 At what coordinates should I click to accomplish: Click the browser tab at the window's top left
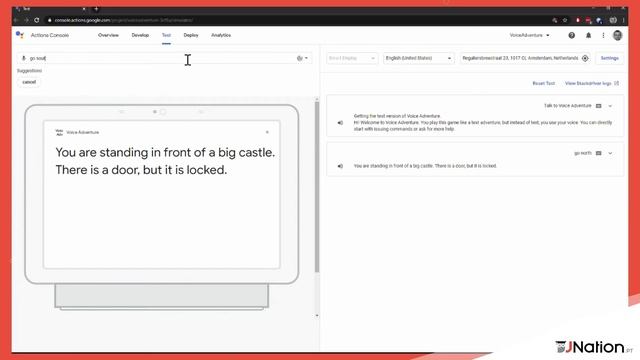pos(50,9)
